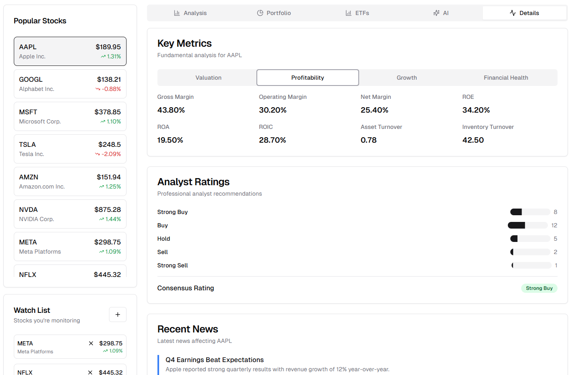This screenshot has width=588, height=375.
Task: Add a stock to Watch List
Action: point(118,315)
